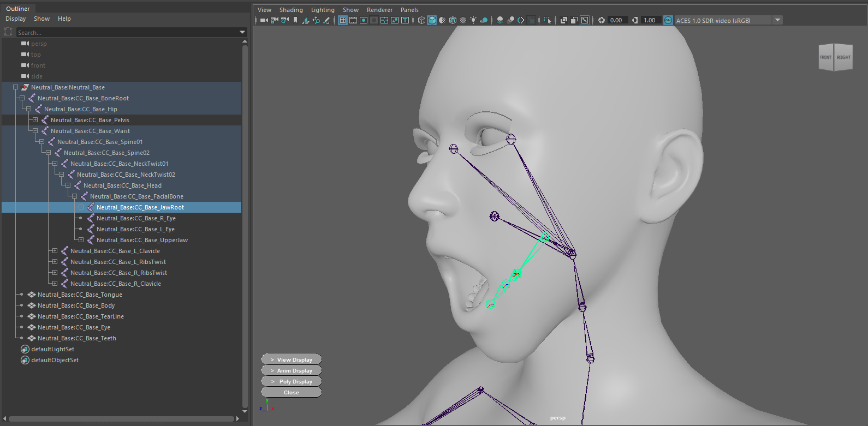Image resolution: width=868 pixels, height=426 pixels.
Task: Click the Gate Mask icon
Action: point(374,20)
